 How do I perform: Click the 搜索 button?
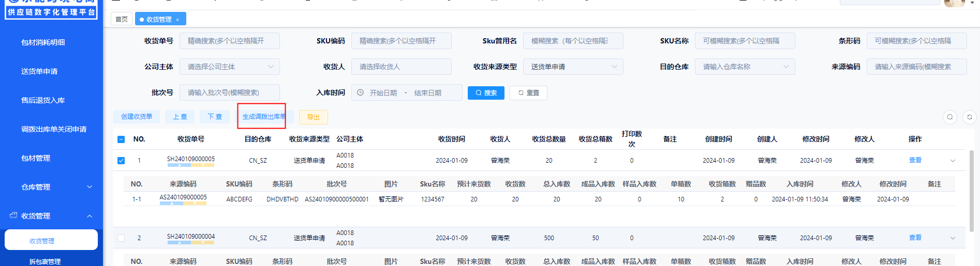(x=486, y=92)
